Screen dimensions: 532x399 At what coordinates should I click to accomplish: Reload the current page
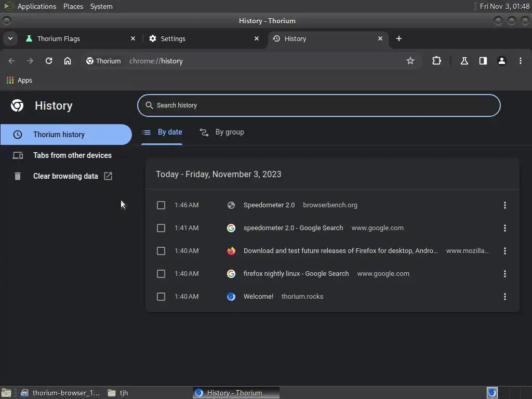(49, 61)
